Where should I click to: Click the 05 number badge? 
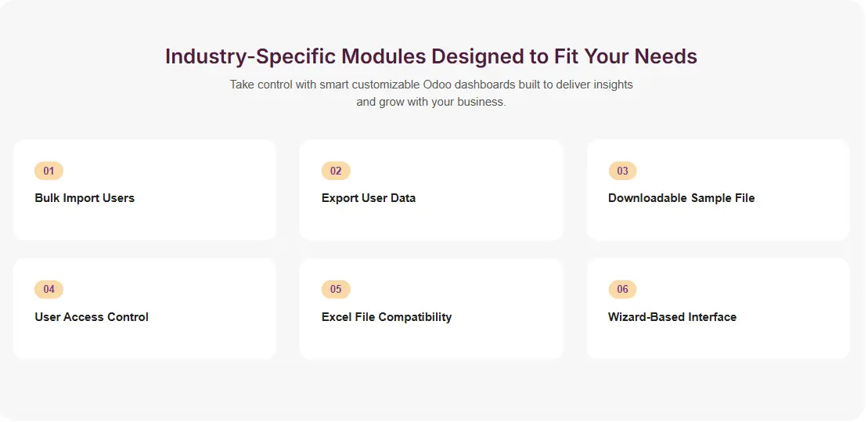(336, 290)
